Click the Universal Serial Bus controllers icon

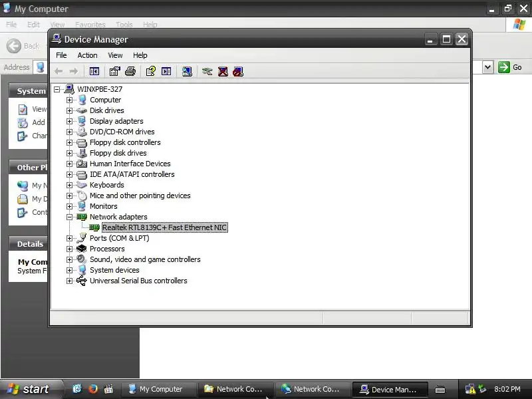coord(81,281)
